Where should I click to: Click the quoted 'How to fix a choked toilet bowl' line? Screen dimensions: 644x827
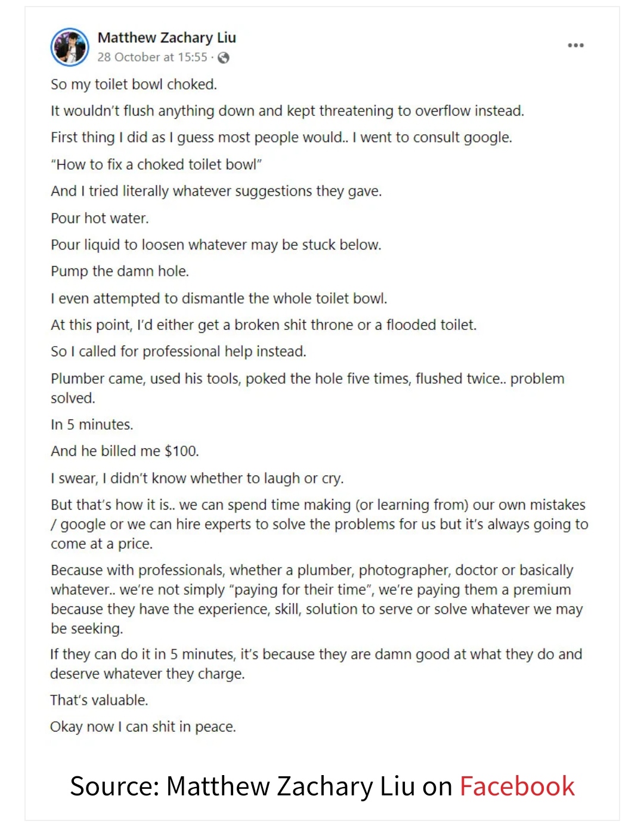point(156,164)
